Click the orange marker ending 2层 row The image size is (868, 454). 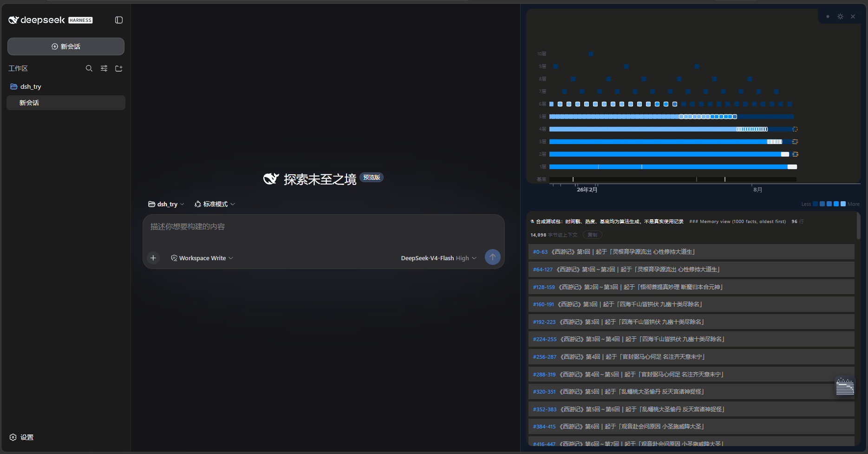[x=795, y=154]
